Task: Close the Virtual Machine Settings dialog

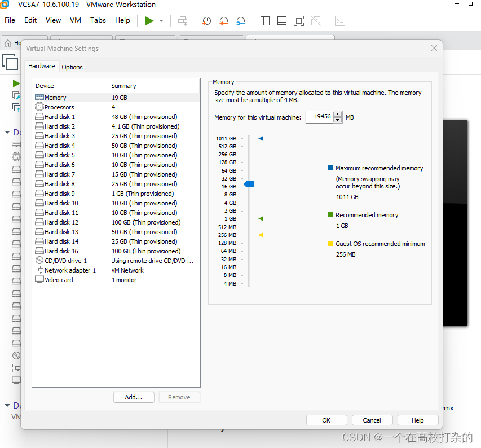Action: tap(434, 48)
